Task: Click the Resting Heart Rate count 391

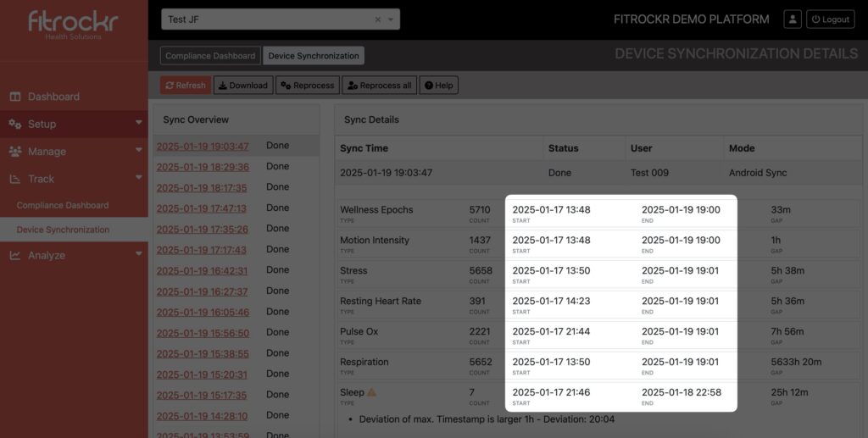Action: coord(477,301)
